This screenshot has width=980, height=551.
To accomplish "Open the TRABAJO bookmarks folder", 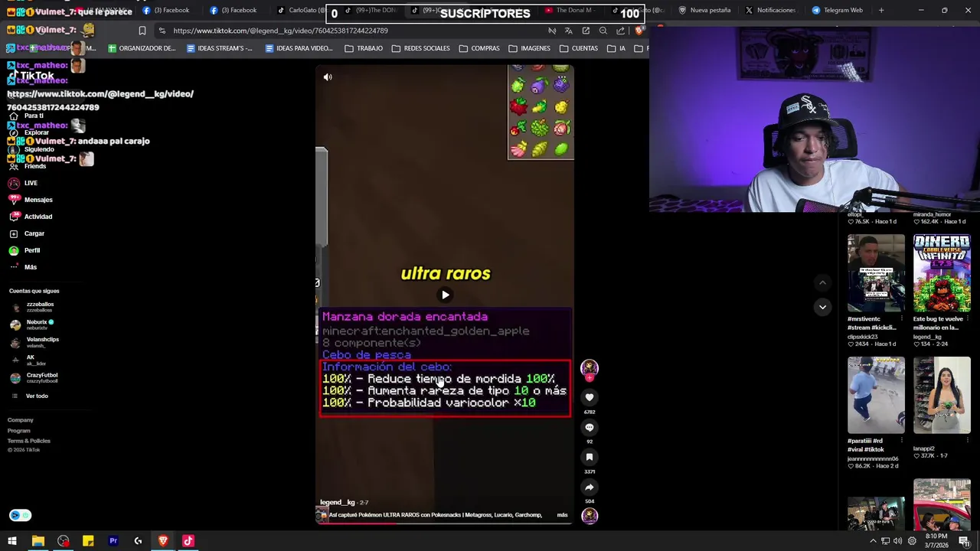I will [364, 48].
